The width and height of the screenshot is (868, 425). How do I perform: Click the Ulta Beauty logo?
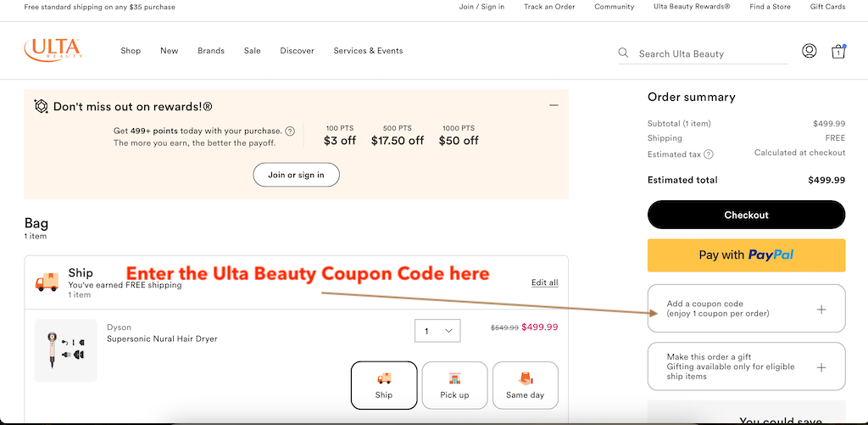[x=53, y=50]
